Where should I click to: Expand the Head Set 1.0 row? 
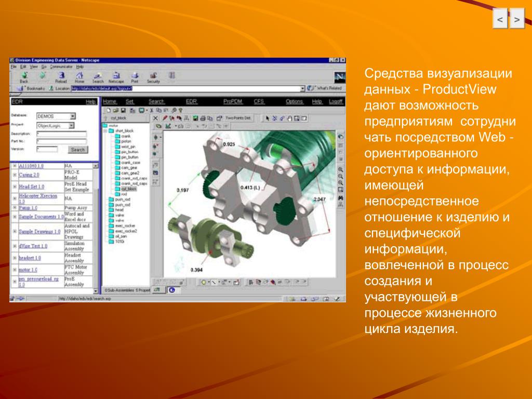click(15, 187)
